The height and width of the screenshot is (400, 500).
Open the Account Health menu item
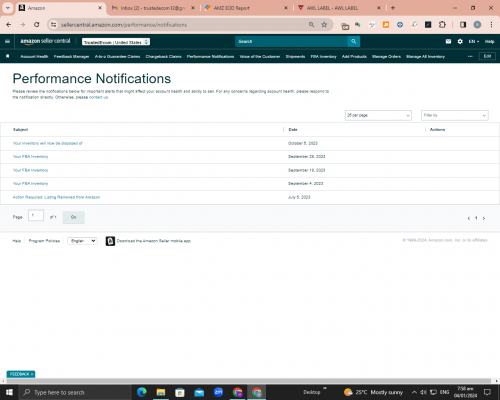tap(34, 56)
